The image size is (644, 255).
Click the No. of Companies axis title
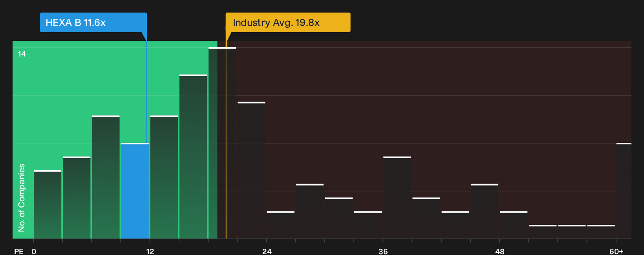pos(22,198)
